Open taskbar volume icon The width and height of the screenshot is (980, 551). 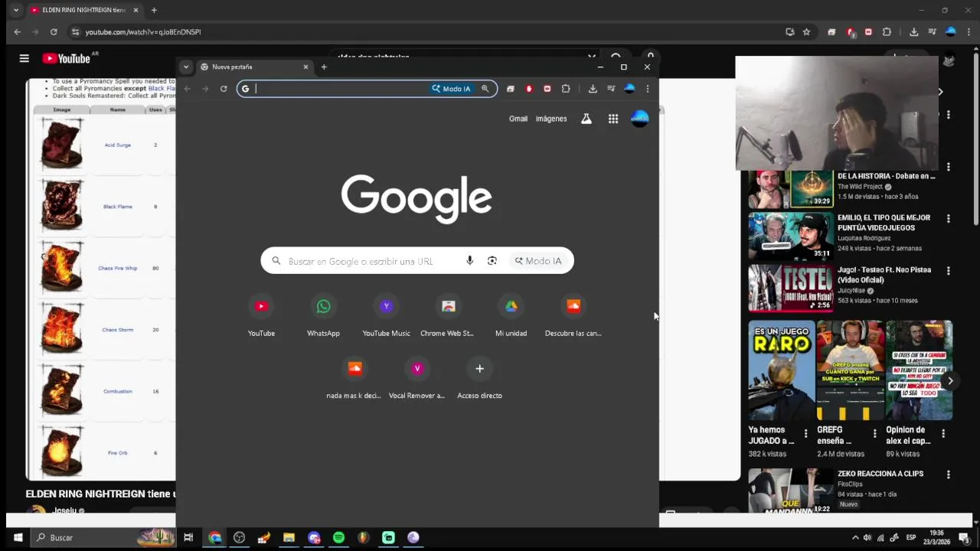coord(867,537)
